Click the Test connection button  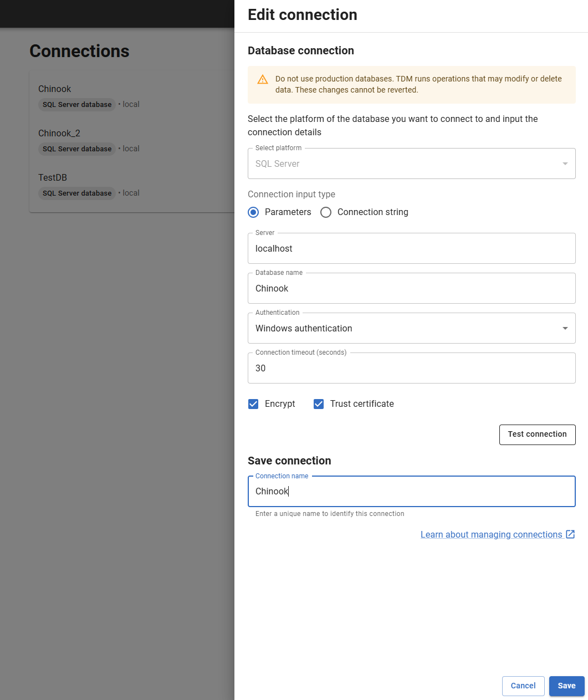(x=537, y=435)
